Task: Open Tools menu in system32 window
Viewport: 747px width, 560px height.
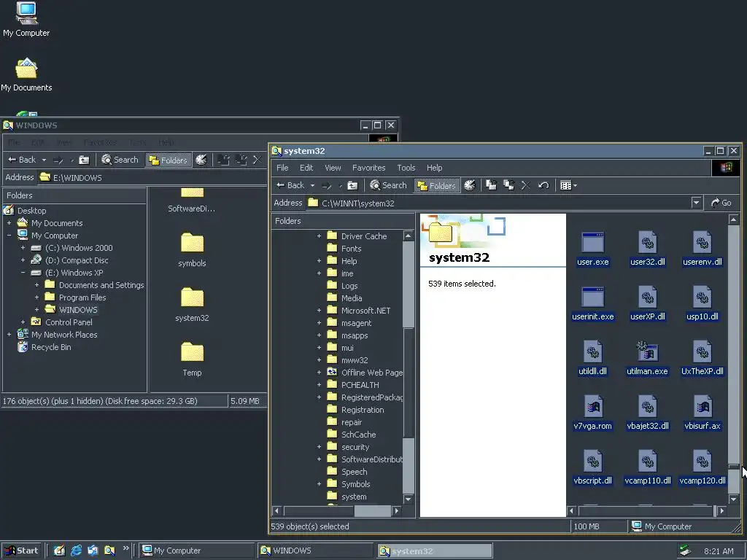Action: coord(406,168)
